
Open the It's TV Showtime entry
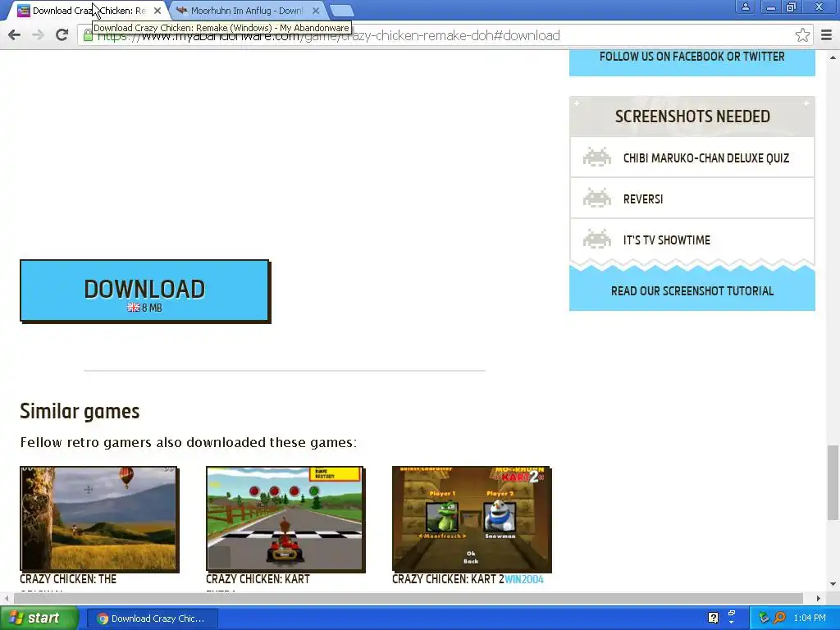click(692, 240)
